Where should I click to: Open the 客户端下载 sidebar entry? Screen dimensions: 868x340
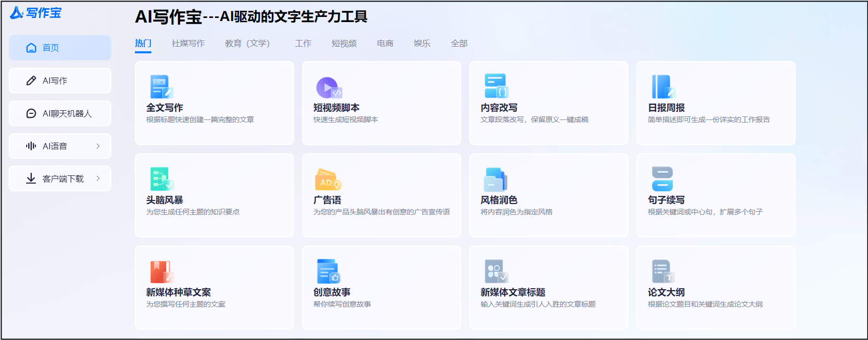tap(60, 178)
